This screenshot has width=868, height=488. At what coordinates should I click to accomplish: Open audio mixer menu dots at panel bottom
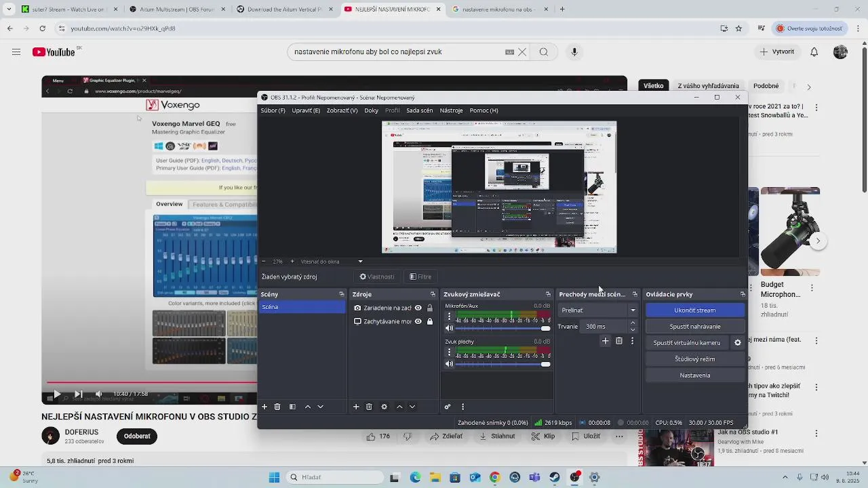tap(462, 407)
